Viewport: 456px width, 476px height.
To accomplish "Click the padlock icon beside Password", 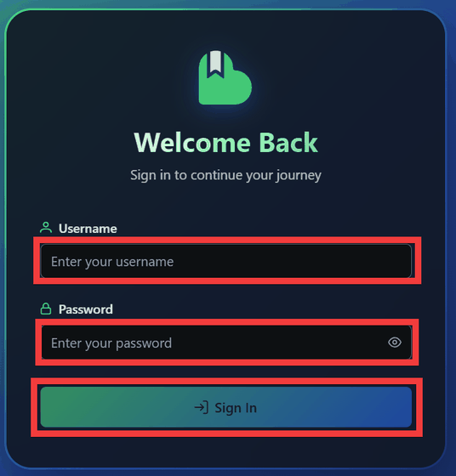I will pos(46,309).
